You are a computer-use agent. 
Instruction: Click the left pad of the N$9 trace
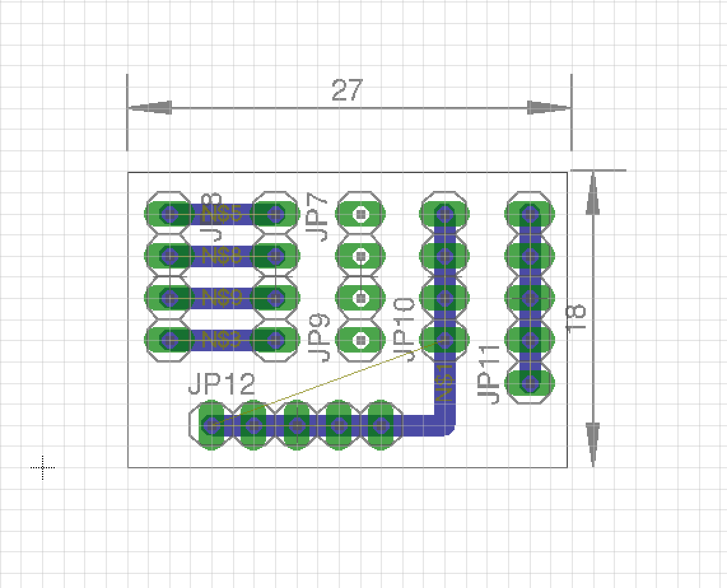170,298
